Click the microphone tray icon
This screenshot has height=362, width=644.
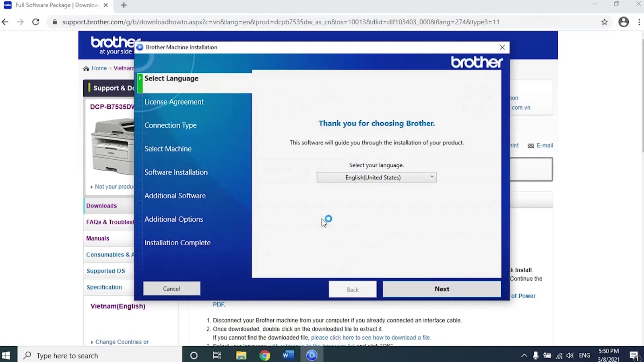point(536,356)
